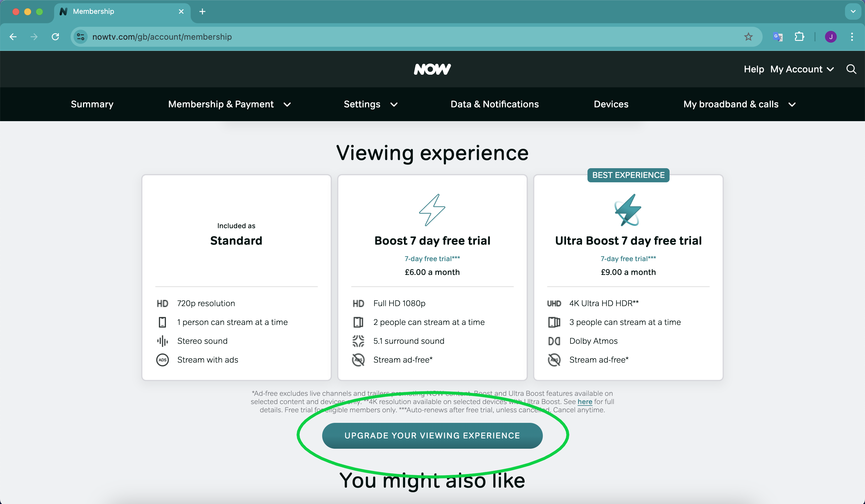Viewport: 865px width, 504px height.
Task: Open a new browser tab
Action: click(202, 12)
